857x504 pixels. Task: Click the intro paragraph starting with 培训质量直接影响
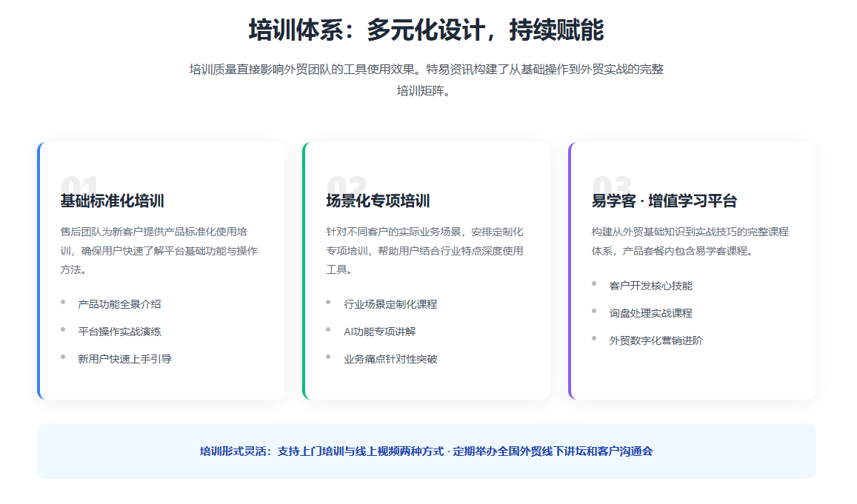tap(427, 80)
